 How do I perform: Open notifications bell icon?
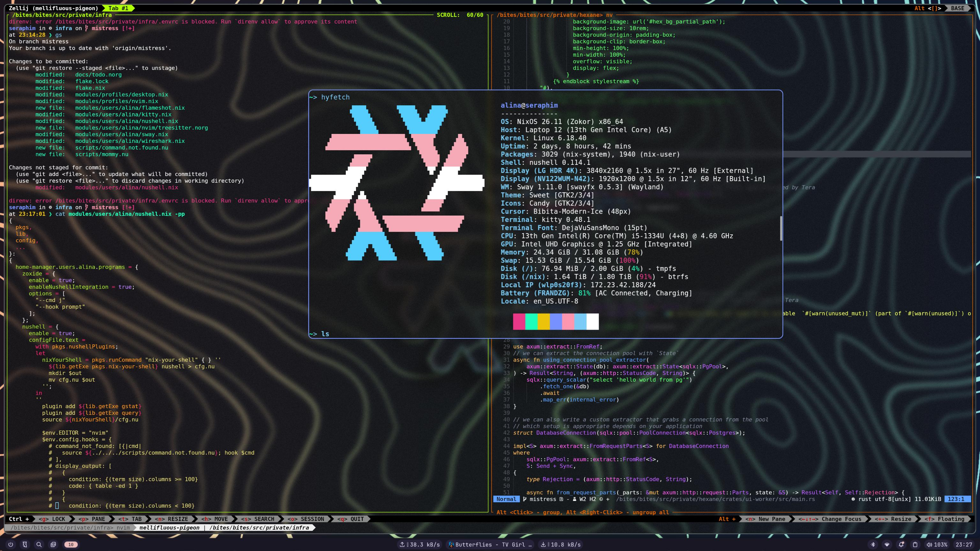click(901, 545)
